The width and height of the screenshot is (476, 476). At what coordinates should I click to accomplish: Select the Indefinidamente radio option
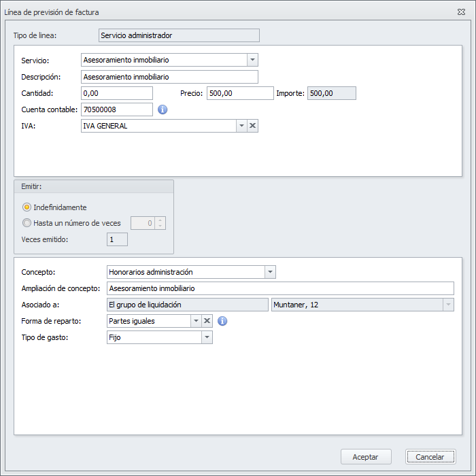click(27, 207)
